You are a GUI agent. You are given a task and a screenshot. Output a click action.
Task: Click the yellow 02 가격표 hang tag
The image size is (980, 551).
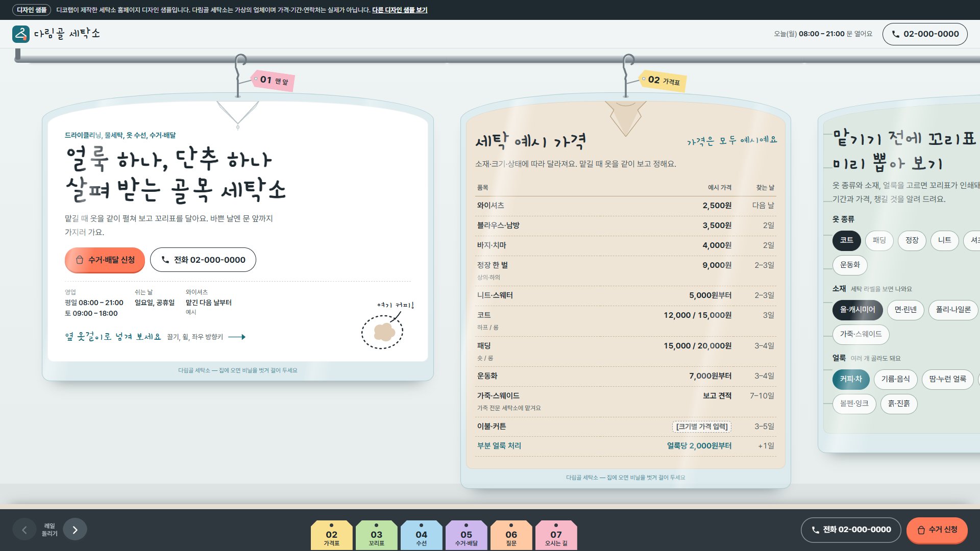tap(663, 81)
